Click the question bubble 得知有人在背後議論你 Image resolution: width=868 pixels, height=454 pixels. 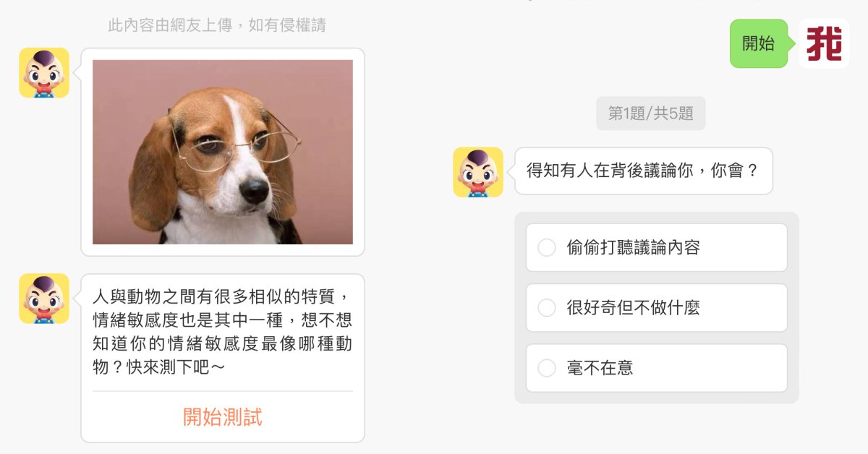644,171
